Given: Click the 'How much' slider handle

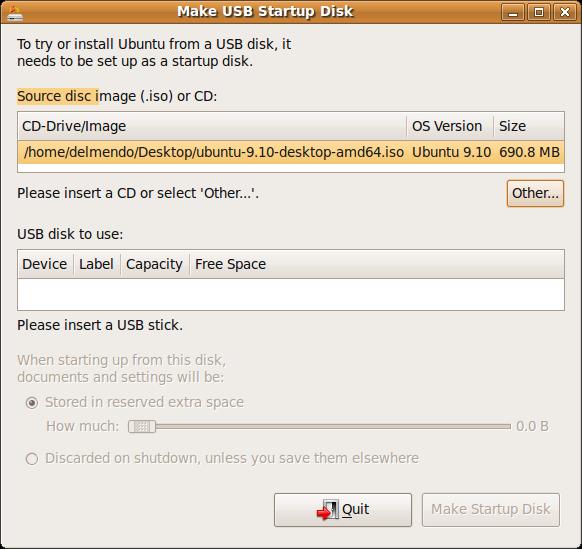Looking at the screenshot, I should pos(142,427).
